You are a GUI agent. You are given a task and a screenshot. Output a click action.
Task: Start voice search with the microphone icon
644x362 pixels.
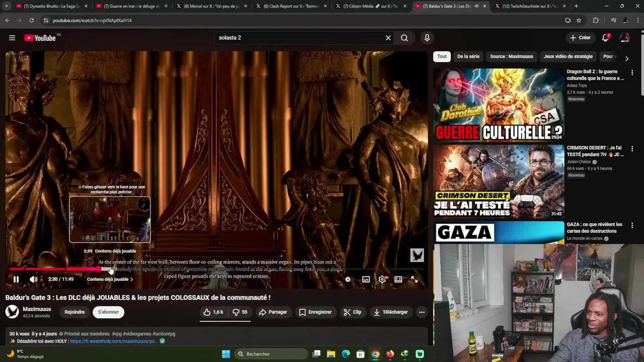tap(427, 38)
